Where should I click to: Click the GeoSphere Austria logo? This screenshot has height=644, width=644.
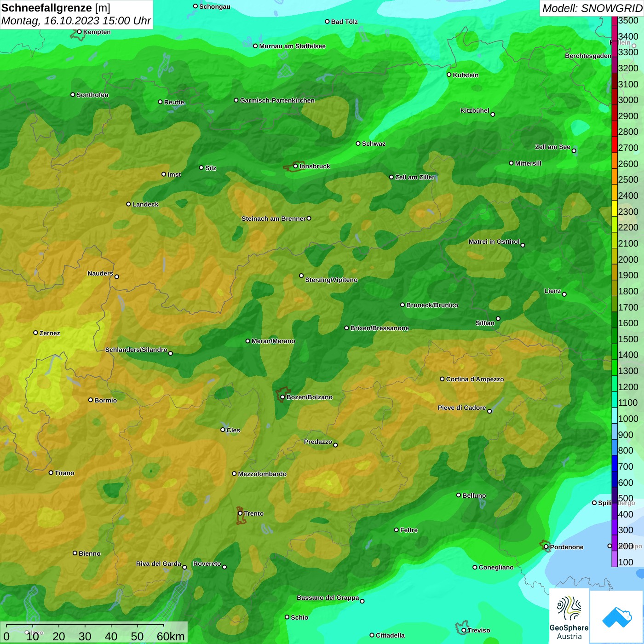[569, 616]
